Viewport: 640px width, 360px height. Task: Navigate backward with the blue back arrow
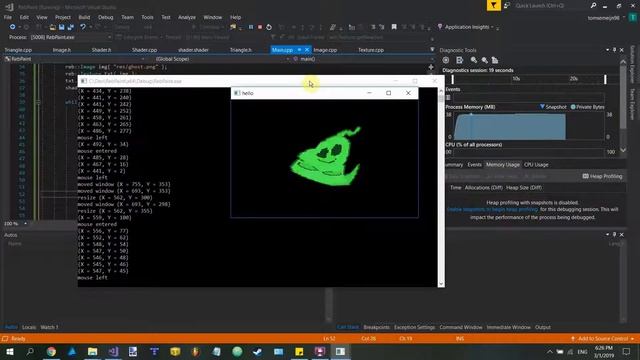coord(13,27)
